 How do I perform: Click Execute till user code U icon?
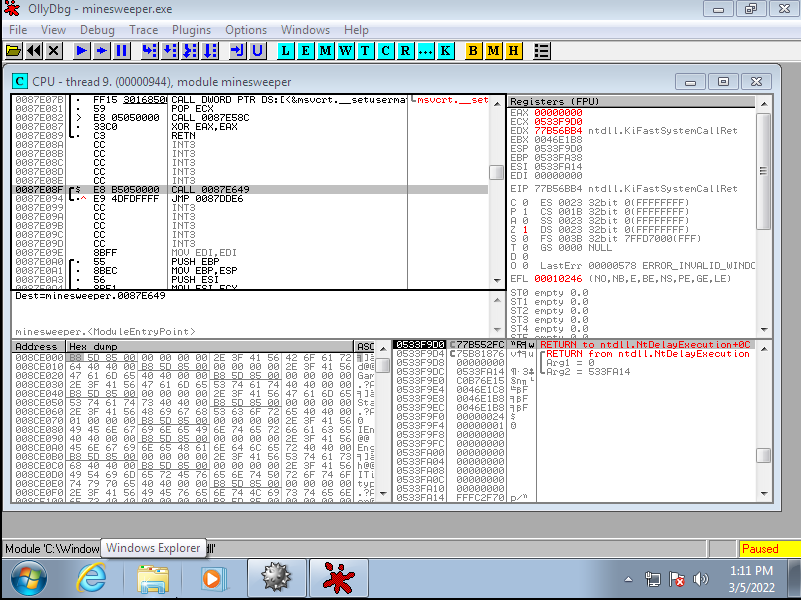tap(257, 51)
